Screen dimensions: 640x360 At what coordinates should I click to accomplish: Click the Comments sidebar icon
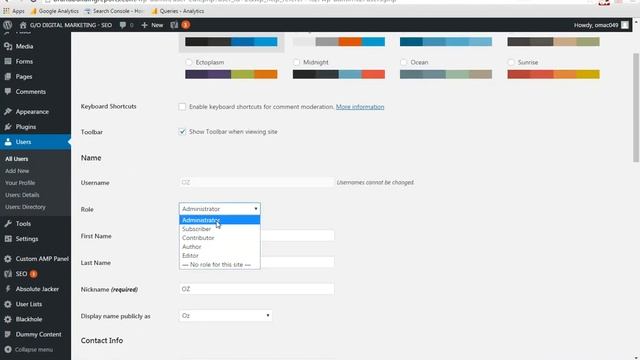pyautogui.click(x=8, y=91)
